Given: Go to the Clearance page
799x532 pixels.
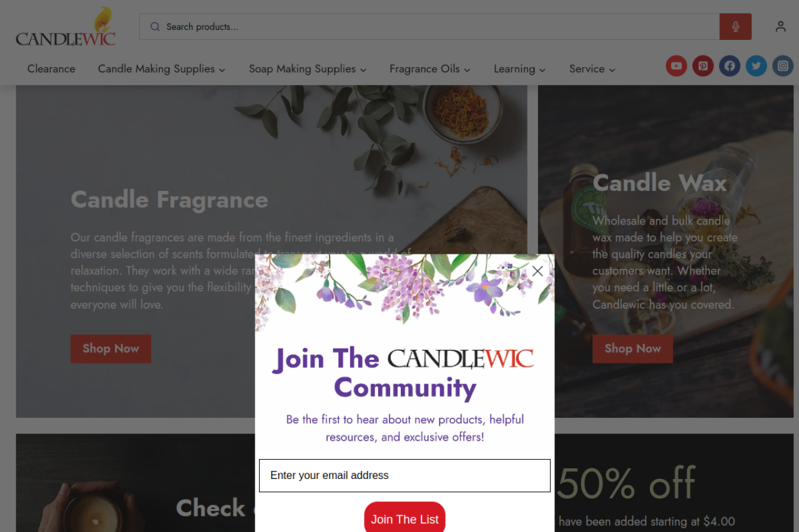Looking at the screenshot, I should (51, 69).
